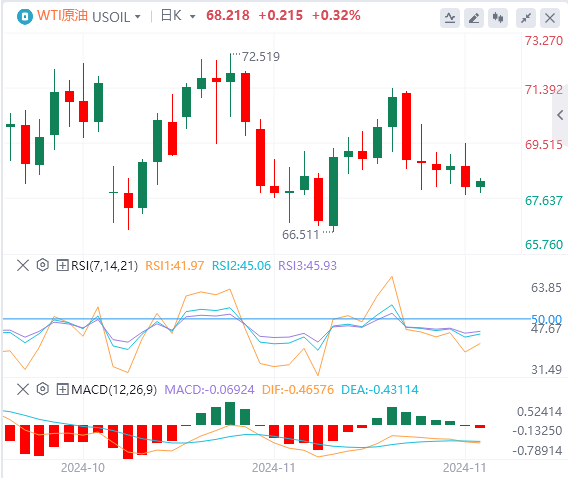The width and height of the screenshot is (568, 478).
Task: Expand the RSI panel with plus box
Action: 62,265
